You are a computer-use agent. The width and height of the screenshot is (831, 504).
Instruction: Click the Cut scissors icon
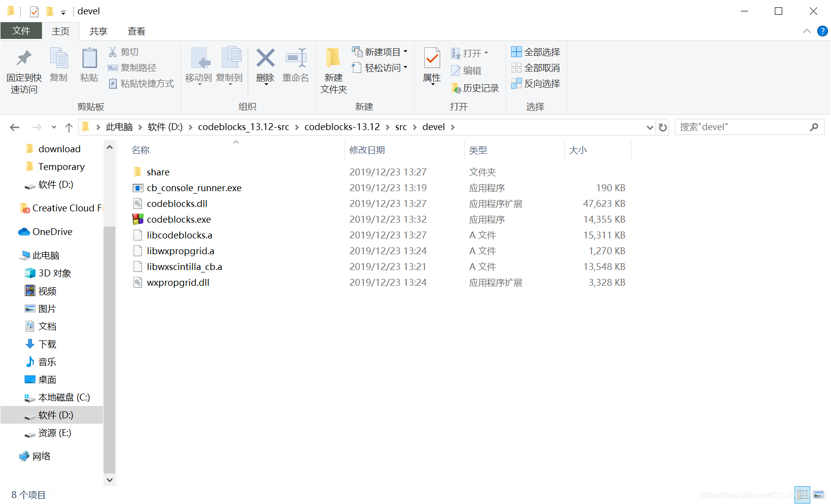pyautogui.click(x=113, y=52)
